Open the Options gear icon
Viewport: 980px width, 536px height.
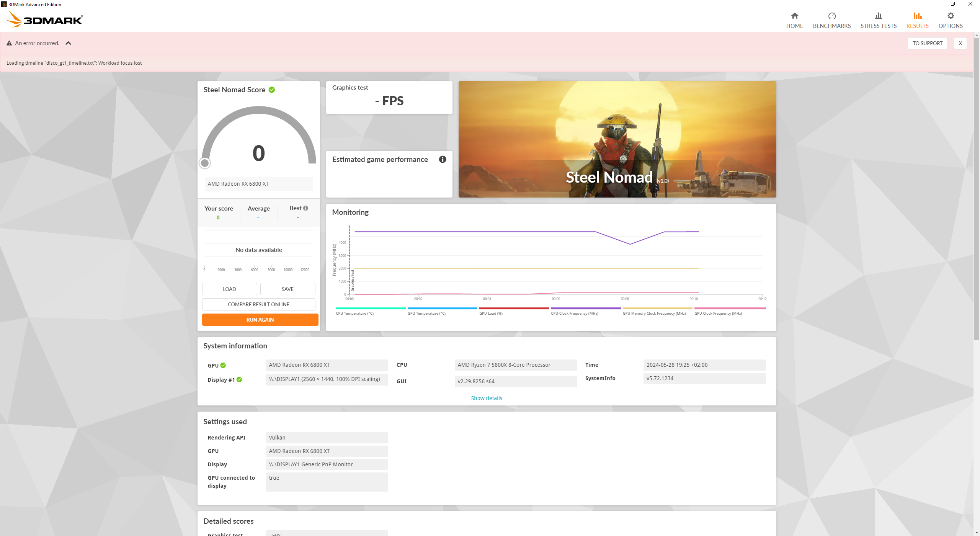(x=950, y=16)
